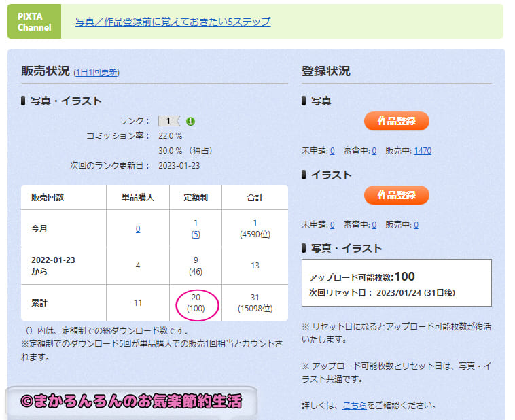The width and height of the screenshot is (515, 420).
Task: Open イラスト 未申請 count 0 link
Action: (x=332, y=225)
